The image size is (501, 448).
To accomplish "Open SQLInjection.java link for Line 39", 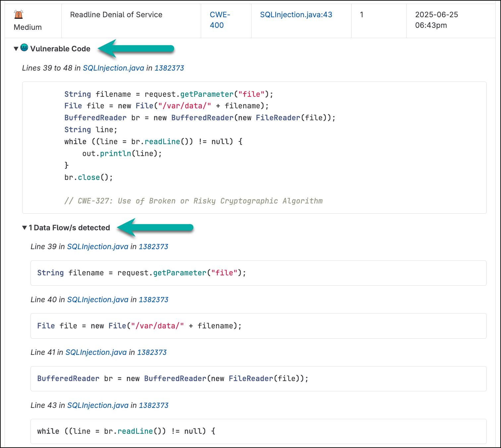I will [x=97, y=247].
